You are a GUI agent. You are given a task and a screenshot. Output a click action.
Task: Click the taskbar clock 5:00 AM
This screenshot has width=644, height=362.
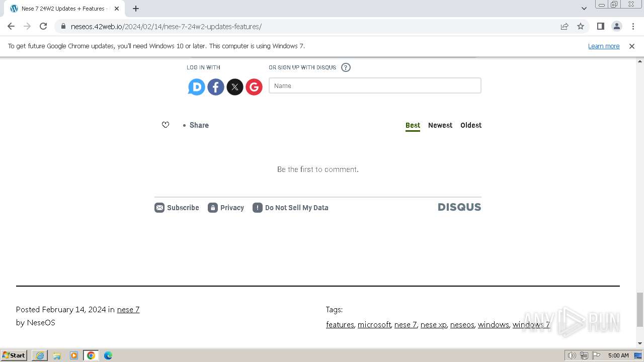coord(618,355)
